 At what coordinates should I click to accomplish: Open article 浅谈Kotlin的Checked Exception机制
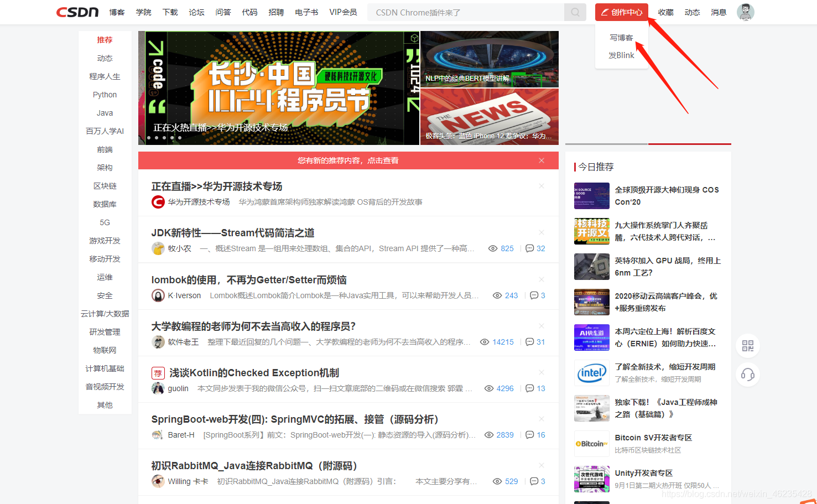(254, 373)
